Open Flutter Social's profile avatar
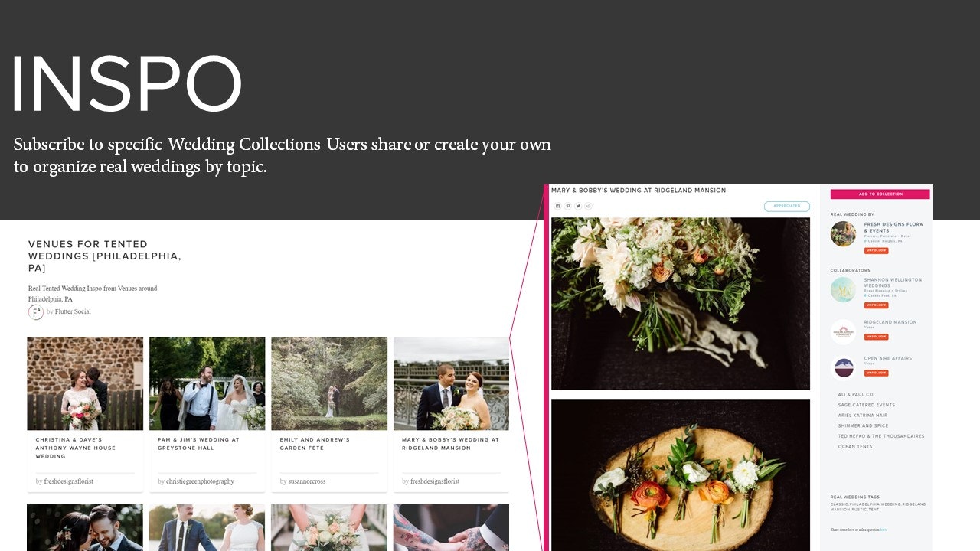This screenshot has height=551, width=980. pos(36,311)
